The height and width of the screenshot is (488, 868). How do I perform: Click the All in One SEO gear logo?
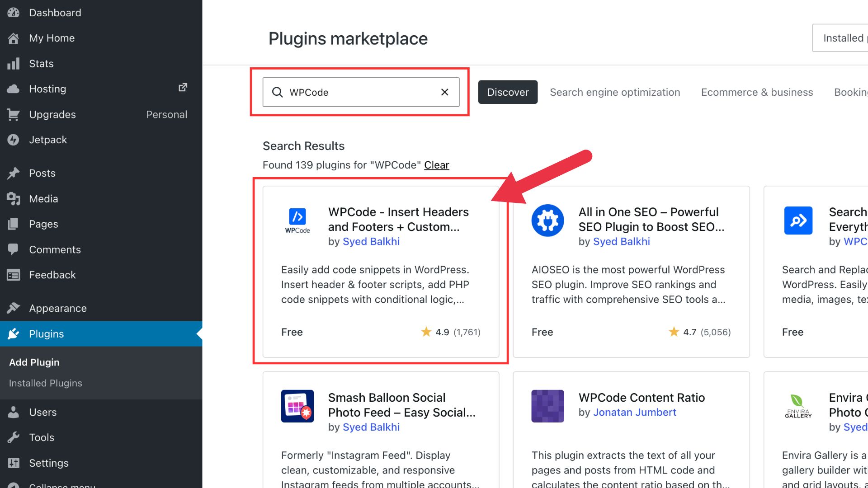pos(547,221)
